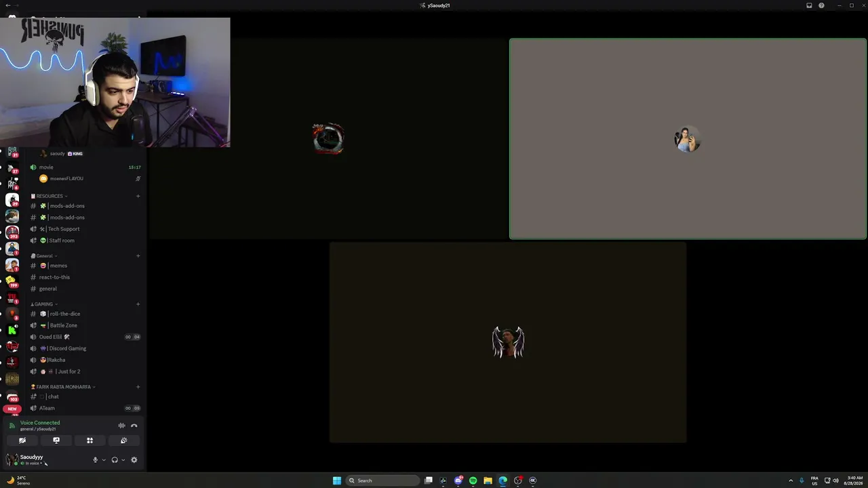This screenshot has width=868, height=488.
Task: Open output device options arrow beside headphones
Action: coord(123,460)
